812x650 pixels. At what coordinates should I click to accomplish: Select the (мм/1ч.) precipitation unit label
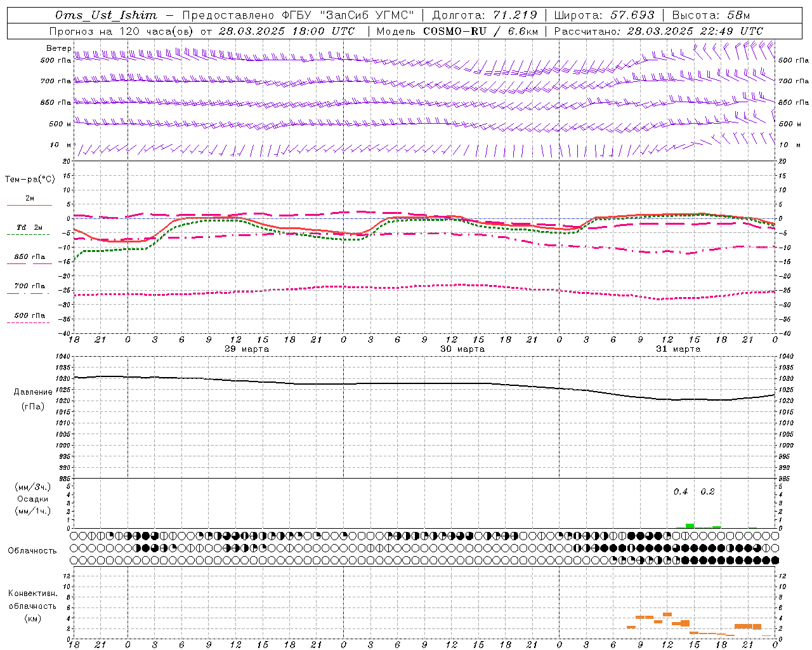pyautogui.click(x=32, y=511)
